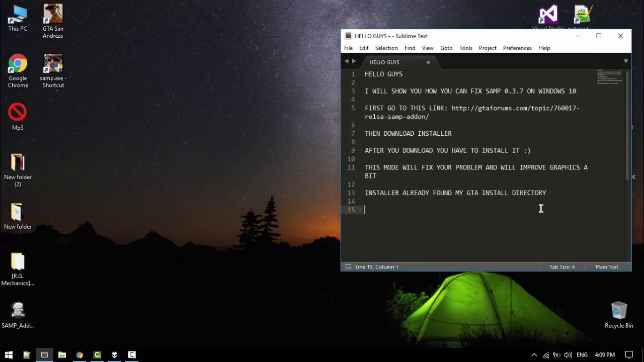Click the line about FIX SAMP 0.3.7
This screenshot has height=362, width=644.
pos(470,91)
